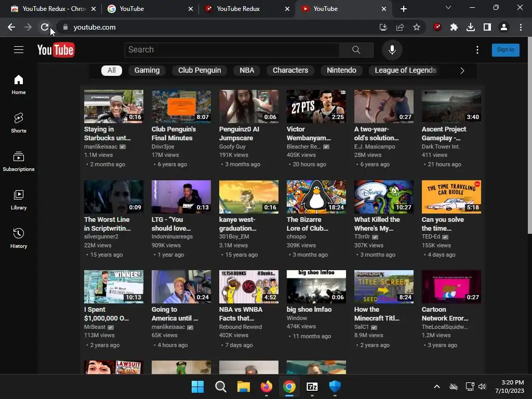Screen dimensions: 532x399
Task: Click the browser forward arrow
Action: point(28,27)
